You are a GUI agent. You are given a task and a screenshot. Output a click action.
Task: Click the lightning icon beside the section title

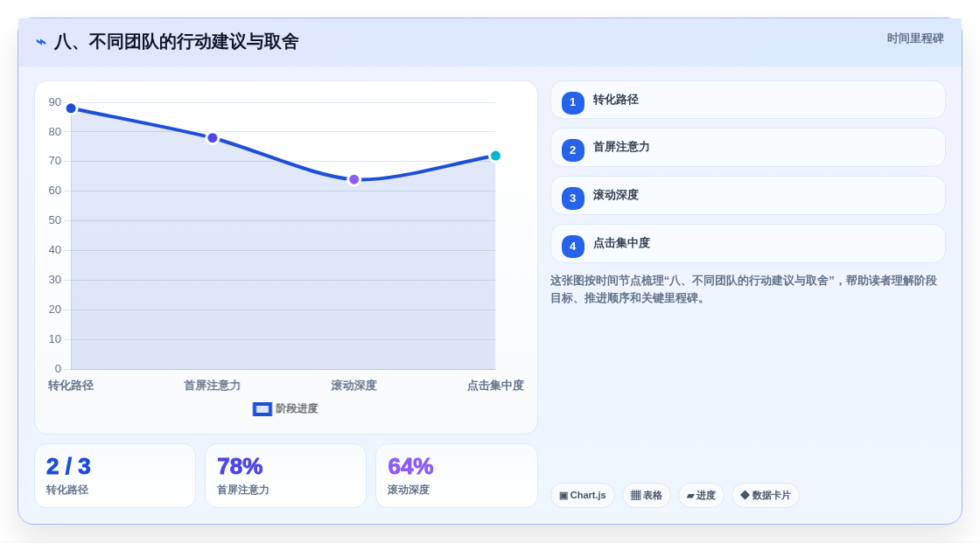(41, 42)
